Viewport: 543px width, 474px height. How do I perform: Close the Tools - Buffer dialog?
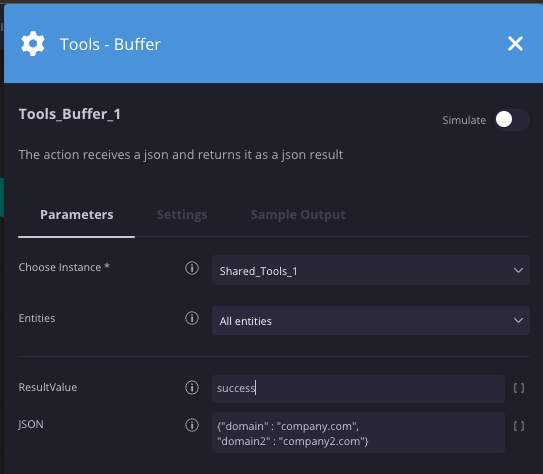pyautogui.click(x=515, y=44)
